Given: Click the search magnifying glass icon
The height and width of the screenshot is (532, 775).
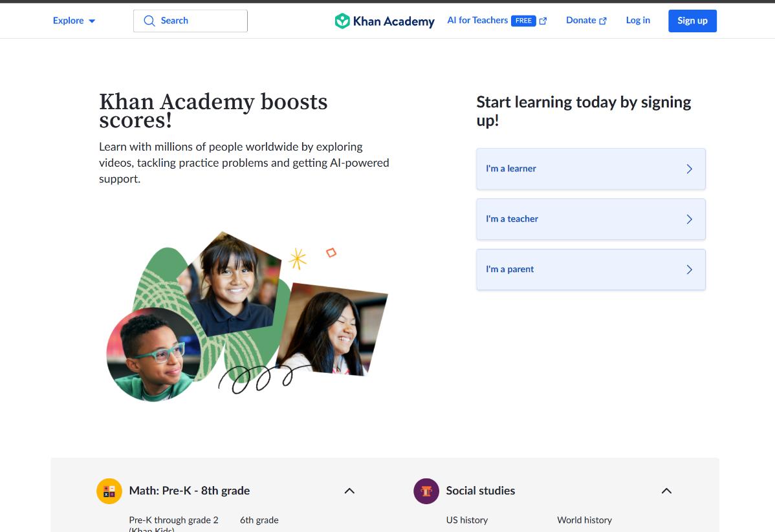Looking at the screenshot, I should click(x=149, y=21).
